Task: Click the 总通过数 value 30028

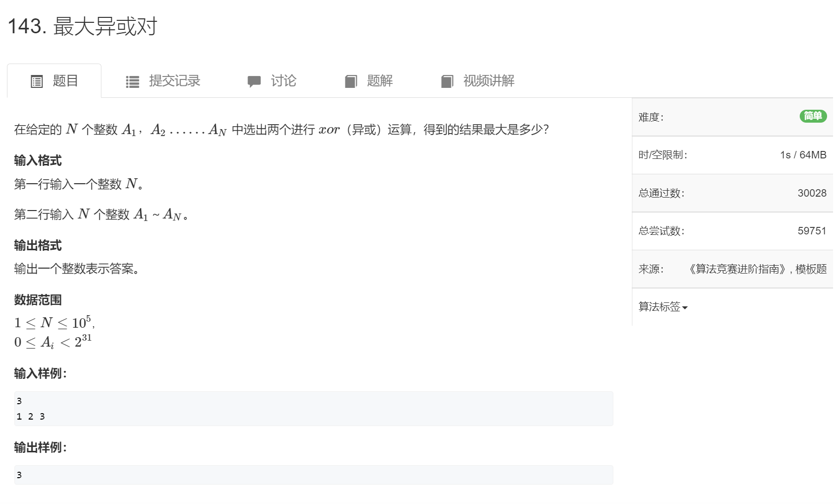Action: (x=812, y=193)
